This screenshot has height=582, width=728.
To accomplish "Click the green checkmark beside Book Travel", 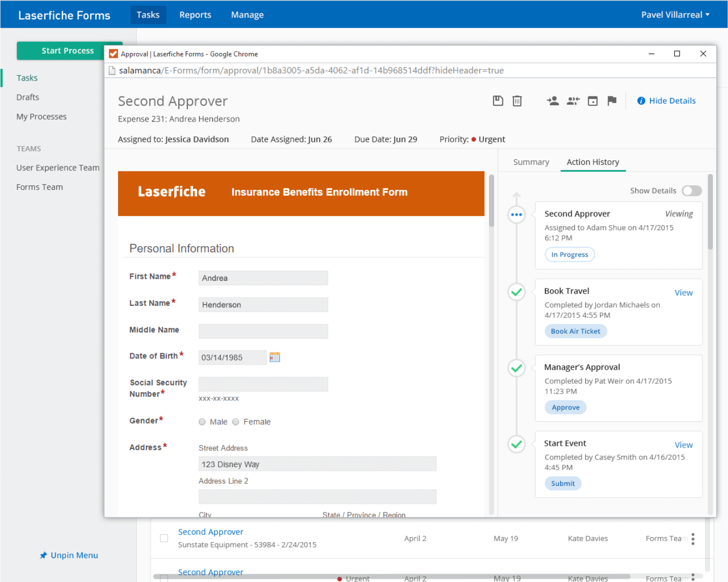I will 517,292.
